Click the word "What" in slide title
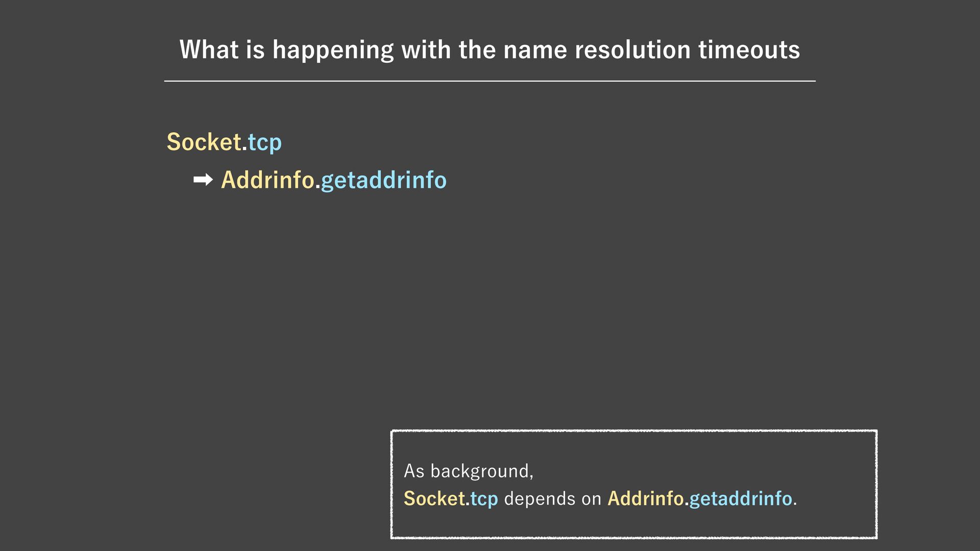This screenshot has width=980, height=551. click(209, 50)
